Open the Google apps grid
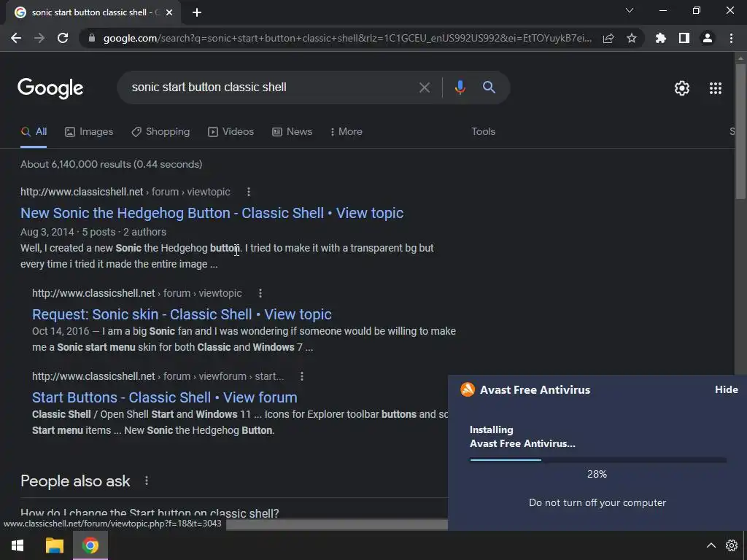The width and height of the screenshot is (747, 560). 716,88
